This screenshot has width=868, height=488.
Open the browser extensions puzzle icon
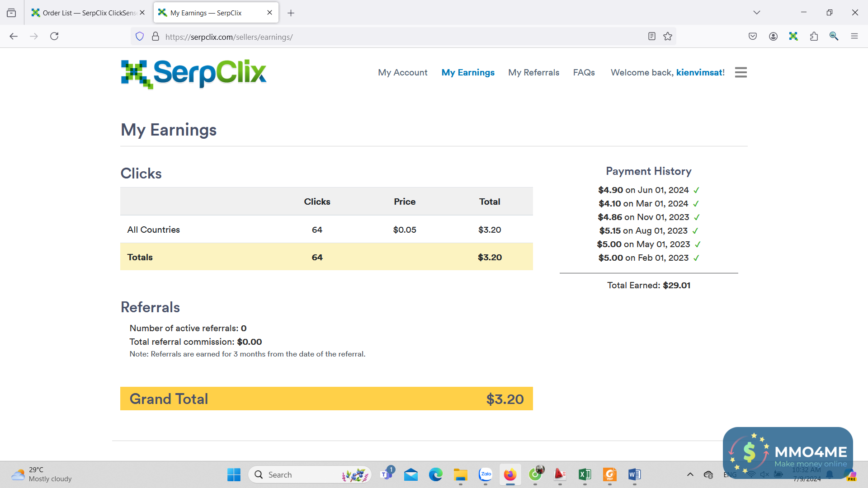[814, 37]
